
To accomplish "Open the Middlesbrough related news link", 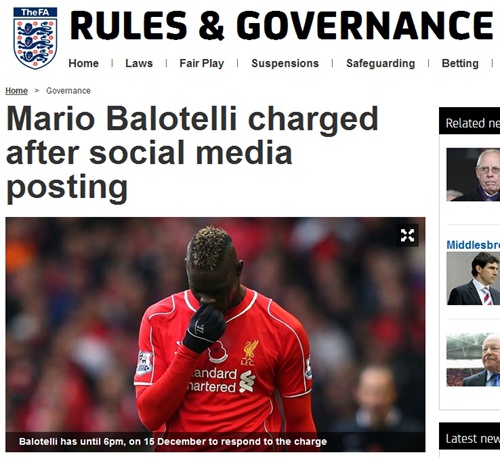I will (473, 245).
